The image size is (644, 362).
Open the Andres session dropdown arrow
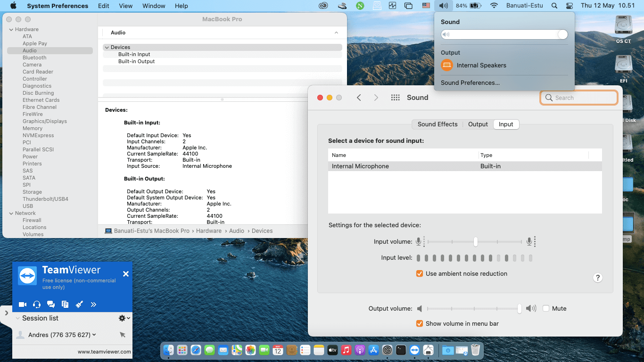(94, 335)
